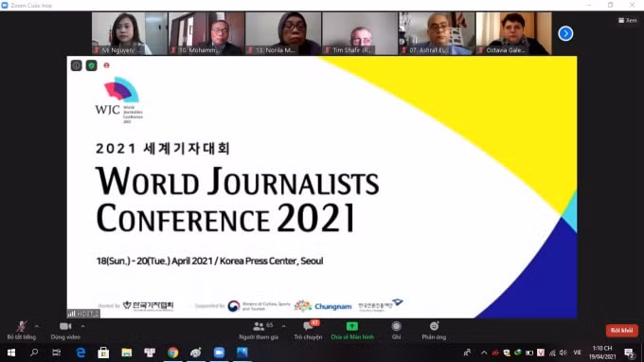Open Photos app on taskbar

(x=242, y=353)
